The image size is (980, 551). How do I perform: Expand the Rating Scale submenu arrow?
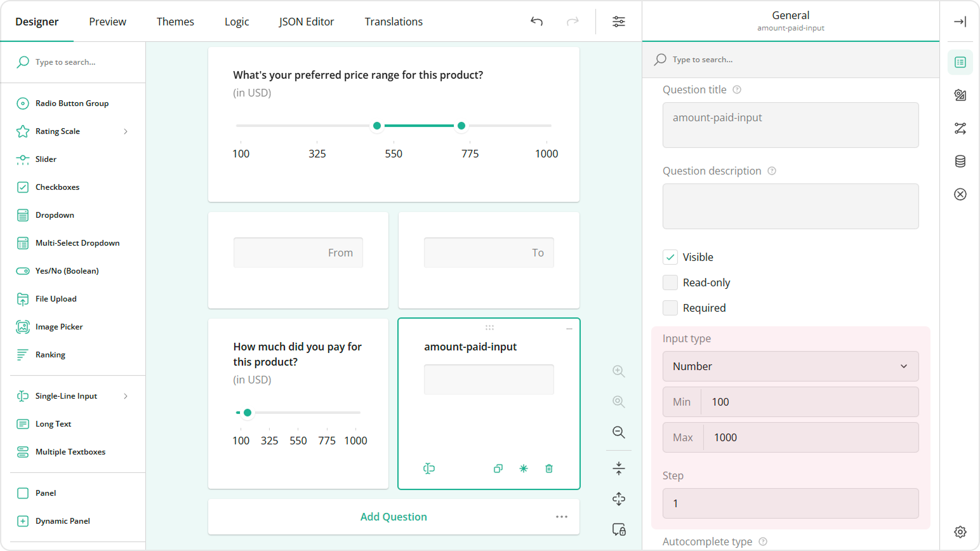point(126,131)
